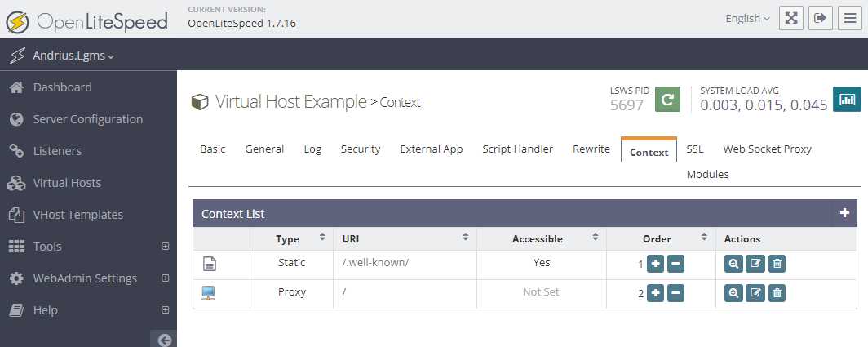This screenshot has height=347, width=868.
Task: Switch to the Modules tab
Action: pos(707,174)
